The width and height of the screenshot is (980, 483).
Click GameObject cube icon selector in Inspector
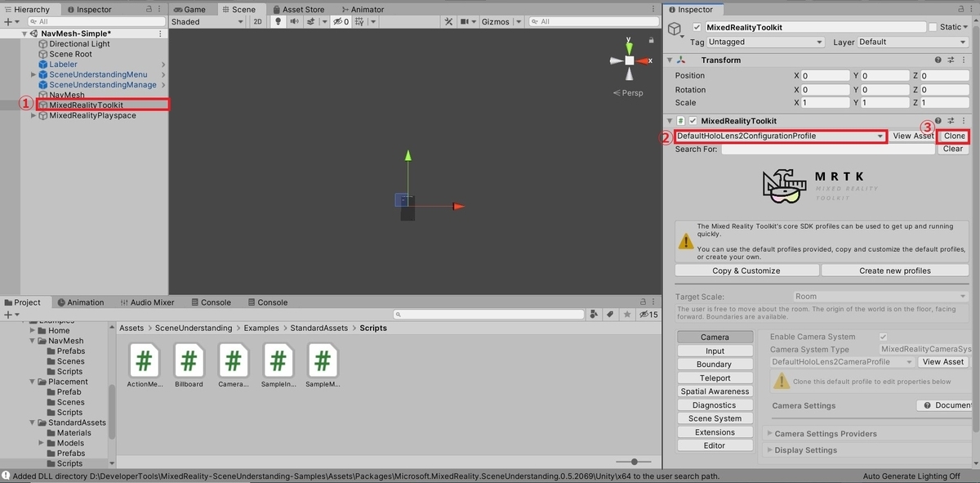click(675, 29)
